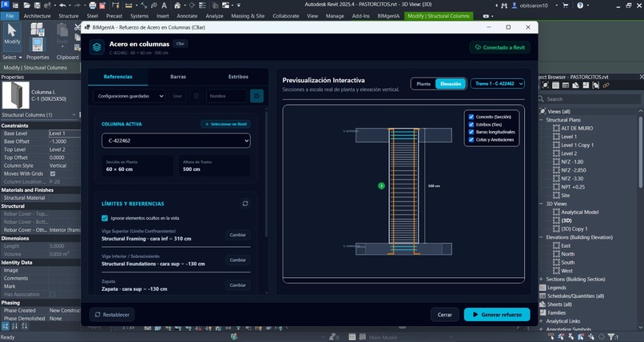Click Seleccionar en Revit button

point(225,124)
